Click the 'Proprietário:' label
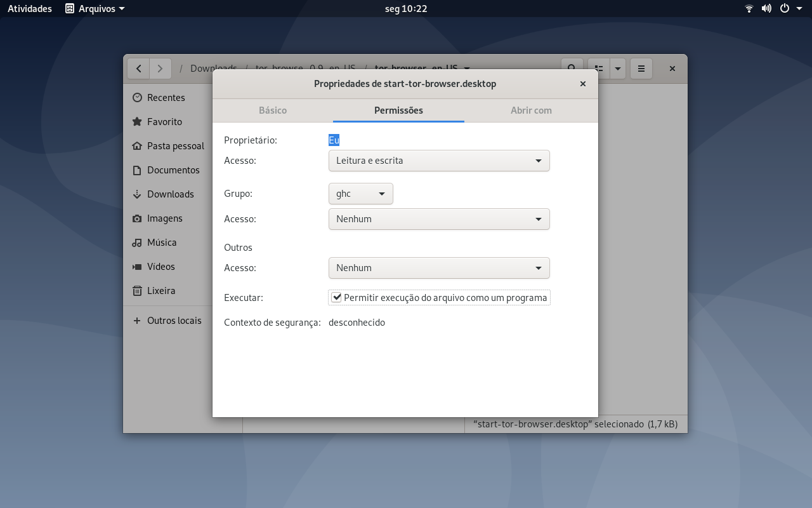 tap(251, 140)
